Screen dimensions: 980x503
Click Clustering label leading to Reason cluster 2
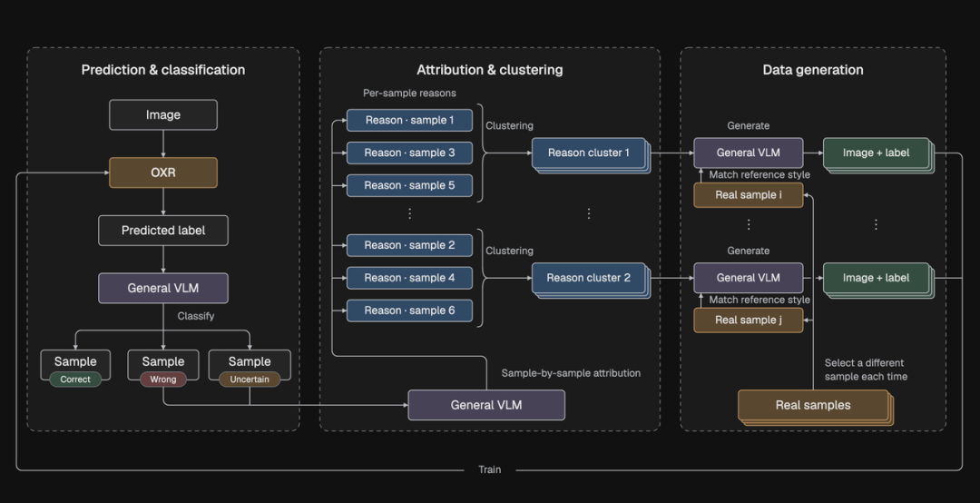509,251
